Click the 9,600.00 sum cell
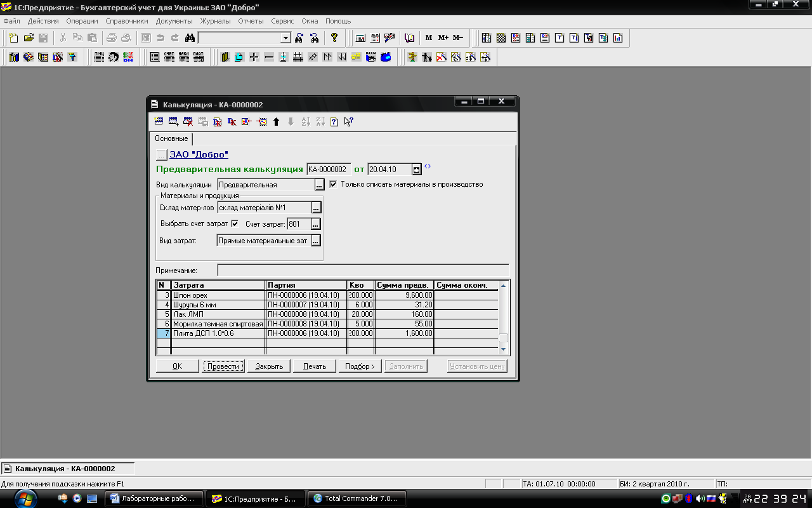Screen dimensions: 812x508 pyautogui.click(x=404, y=295)
